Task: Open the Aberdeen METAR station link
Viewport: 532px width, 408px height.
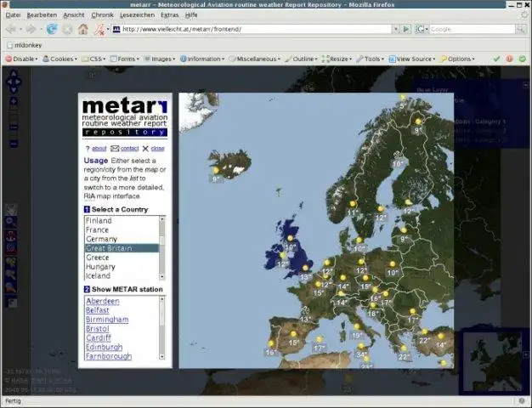Action: coord(103,302)
